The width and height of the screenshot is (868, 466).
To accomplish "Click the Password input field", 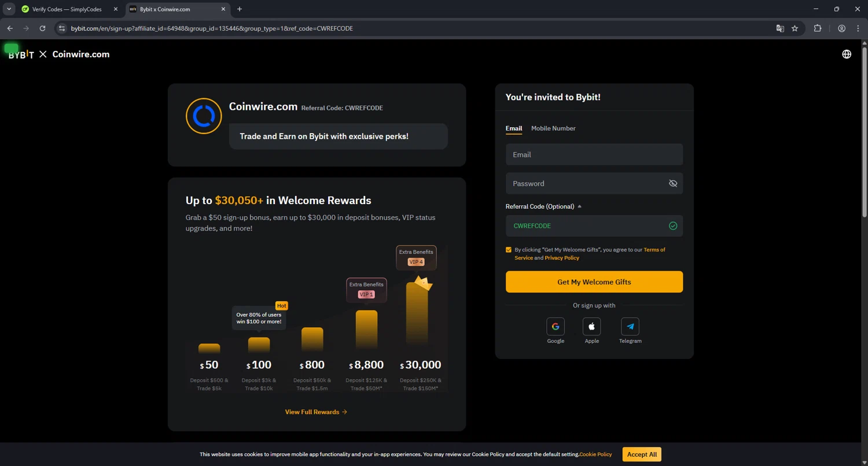I will [594, 183].
